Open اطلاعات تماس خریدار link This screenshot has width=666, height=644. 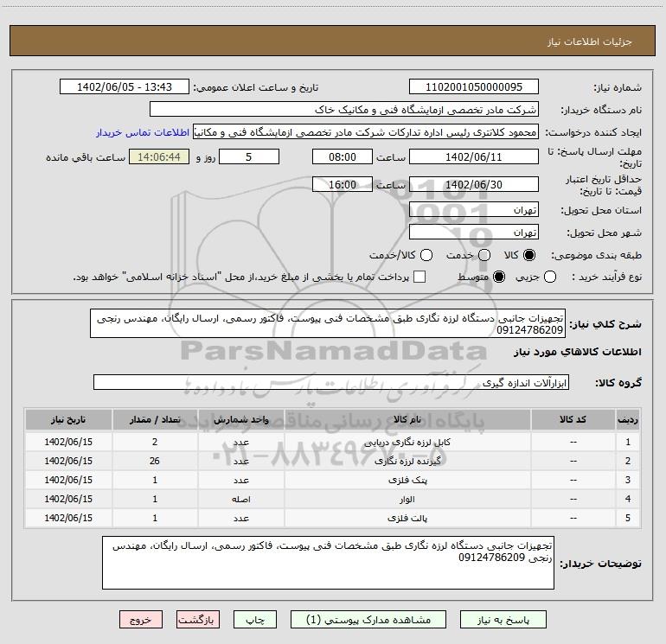click(x=143, y=132)
